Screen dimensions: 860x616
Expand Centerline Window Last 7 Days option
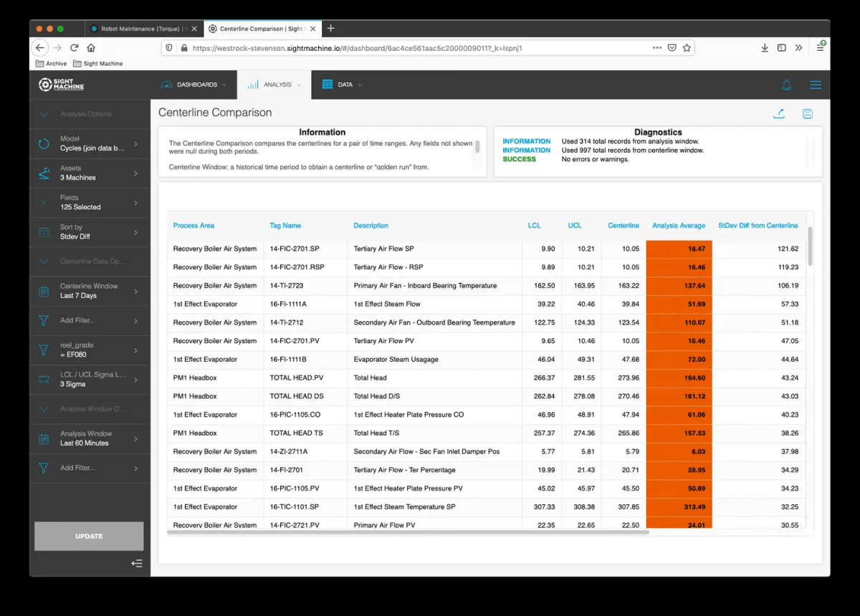point(90,291)
